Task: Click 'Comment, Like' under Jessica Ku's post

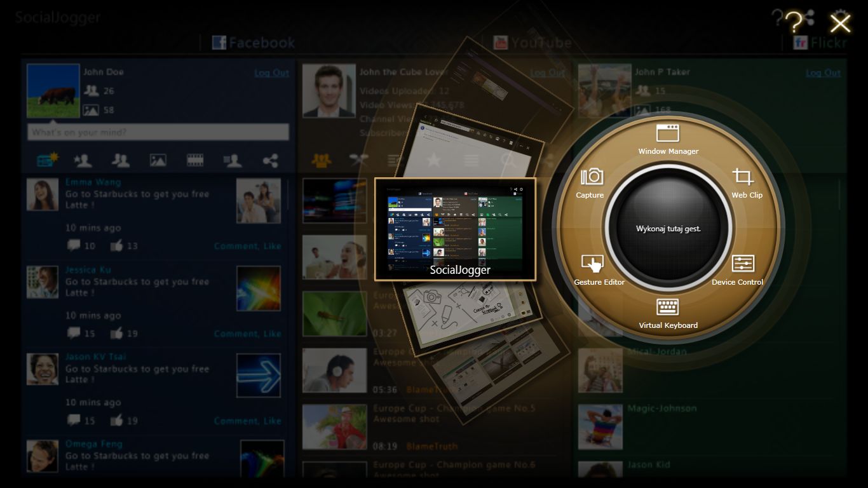Action: (x=247, y=333)
